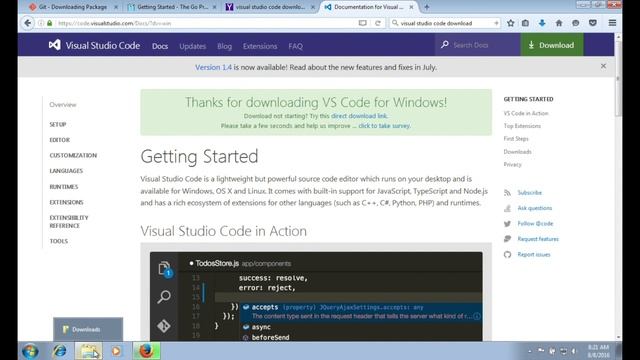This screenshot has height=360, width=640.
Task: Expand the TOOLS sidebar section
Action: click(59, 241)
